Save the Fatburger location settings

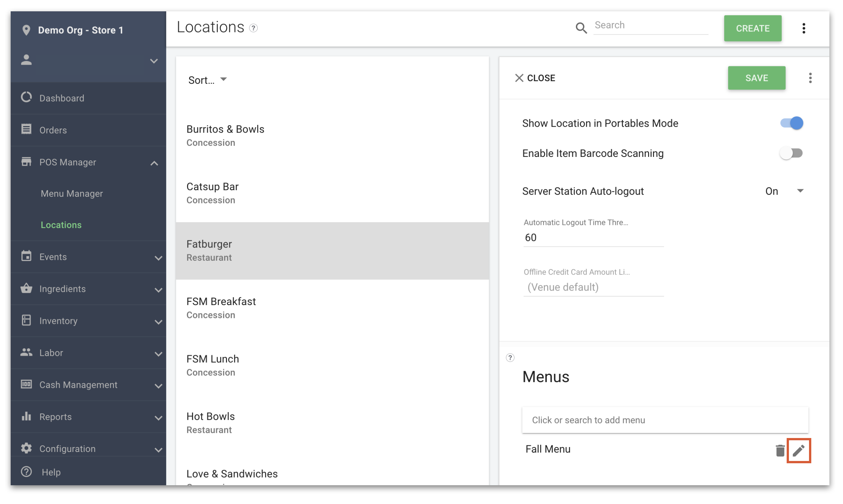tap(757, 78)
